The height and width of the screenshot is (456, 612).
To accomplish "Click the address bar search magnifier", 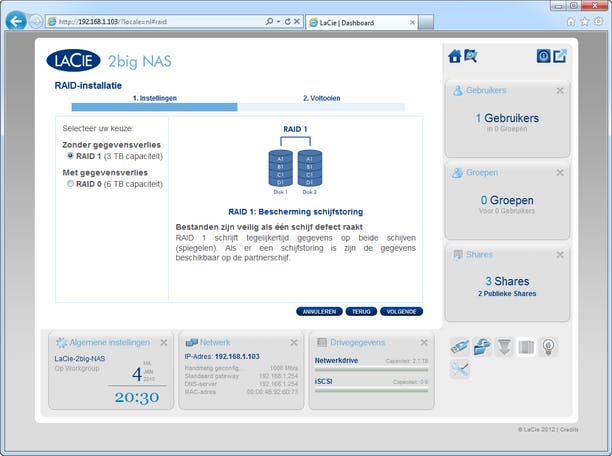I will click(x=269, y=21).
